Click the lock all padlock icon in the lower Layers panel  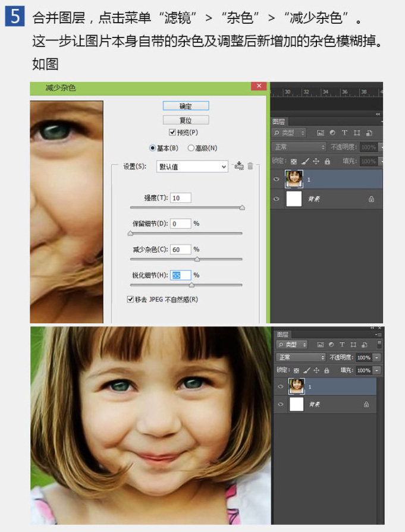tap(327, 370)
